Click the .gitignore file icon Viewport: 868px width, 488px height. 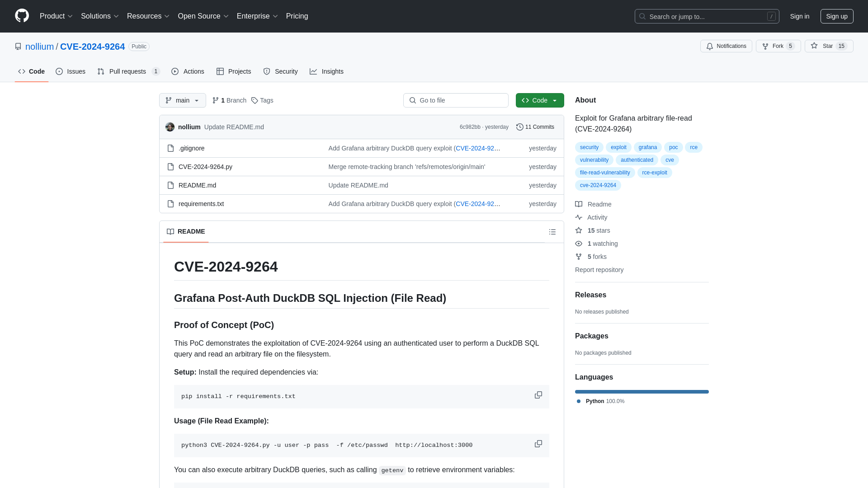click(170, 148)
